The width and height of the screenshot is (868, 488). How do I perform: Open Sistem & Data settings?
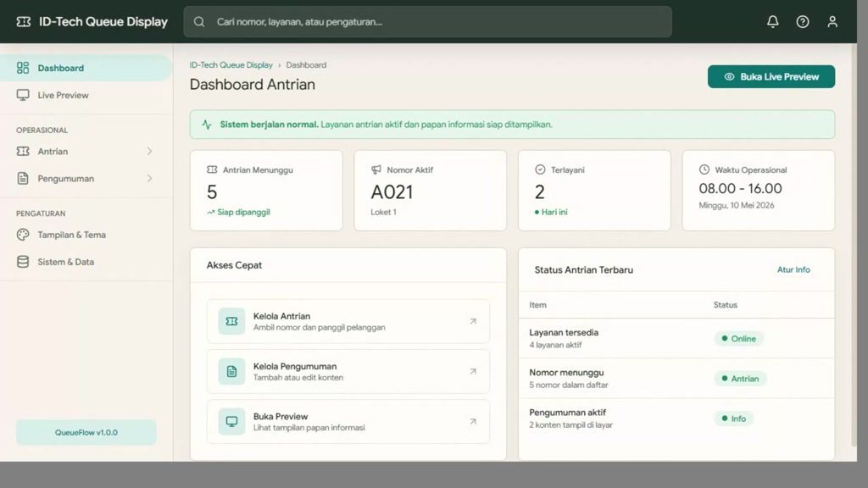[86, 262]
